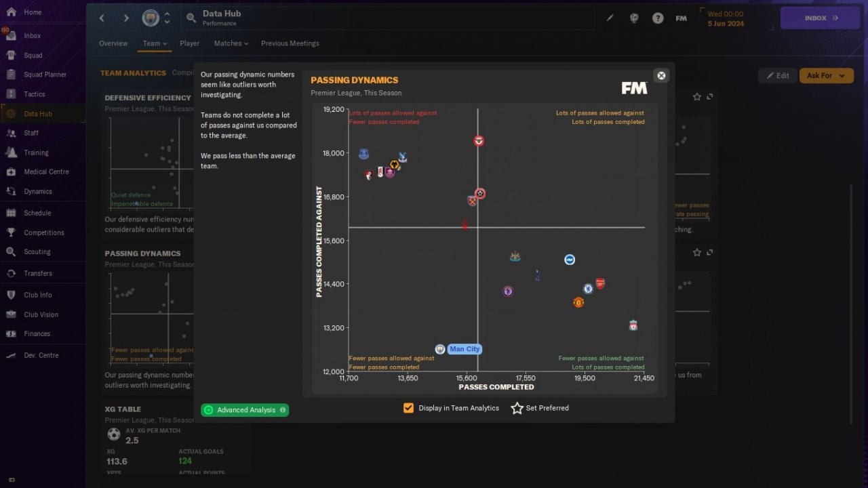Uncheck Display in Team Analytics
This screenshot has height=488, width=868.
click(408, 408)
